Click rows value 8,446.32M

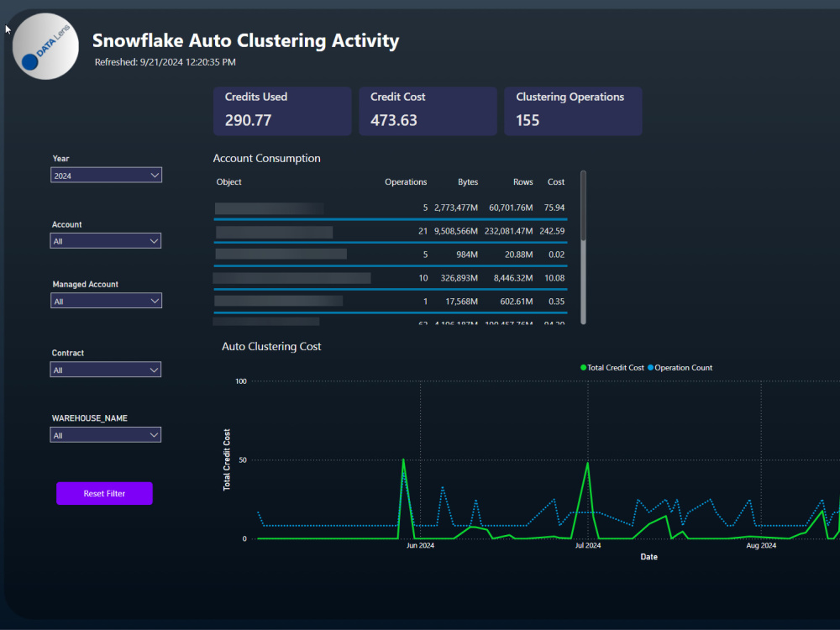click(x=513, y=278)
